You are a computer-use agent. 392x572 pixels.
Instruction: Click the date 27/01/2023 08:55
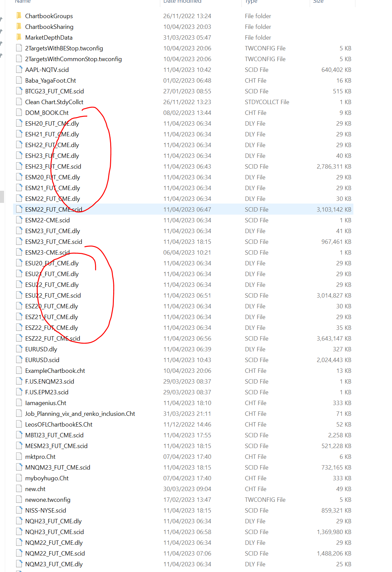187,91
